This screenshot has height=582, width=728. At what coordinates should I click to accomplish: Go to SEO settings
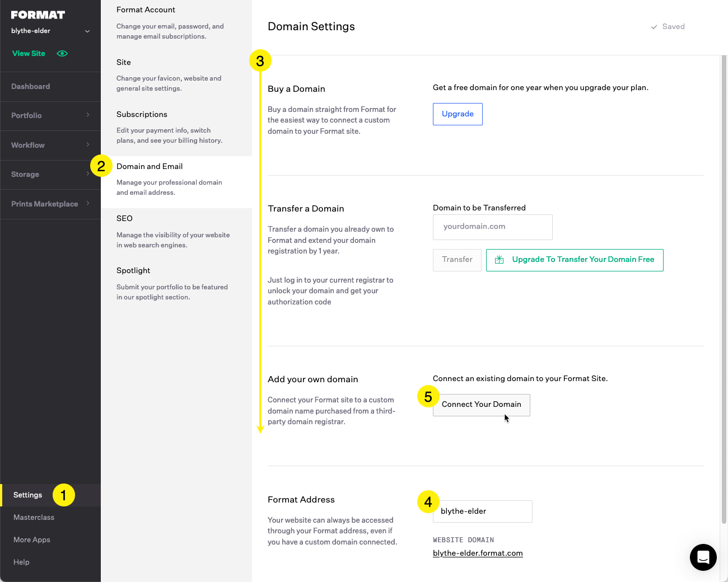124,219
